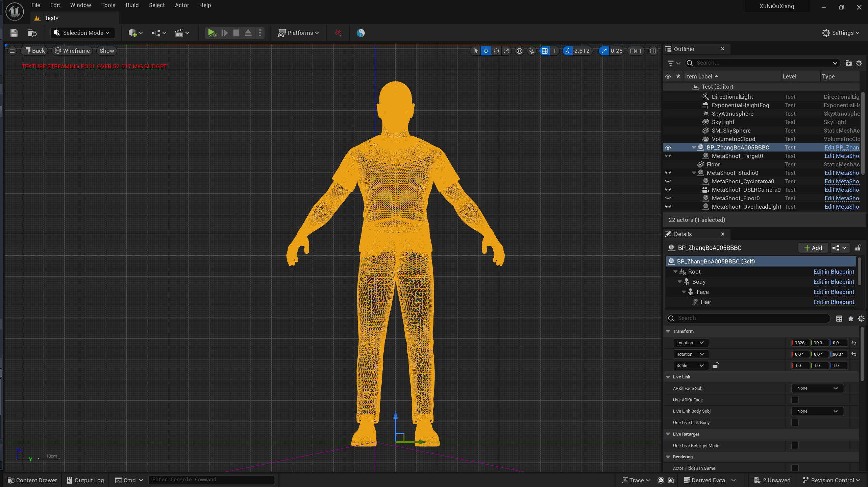Enable the Use ARKit Face checkbox
868x487 pixels.
click(795, 400)
